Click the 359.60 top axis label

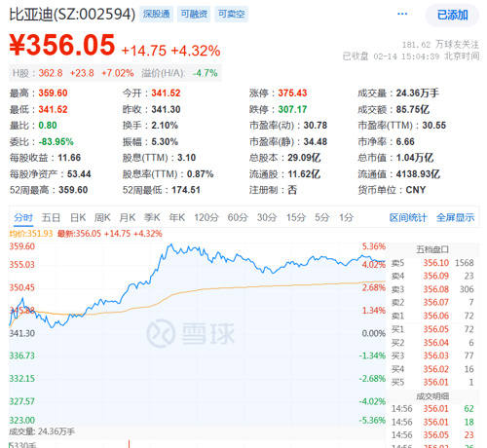coord(21,246)
